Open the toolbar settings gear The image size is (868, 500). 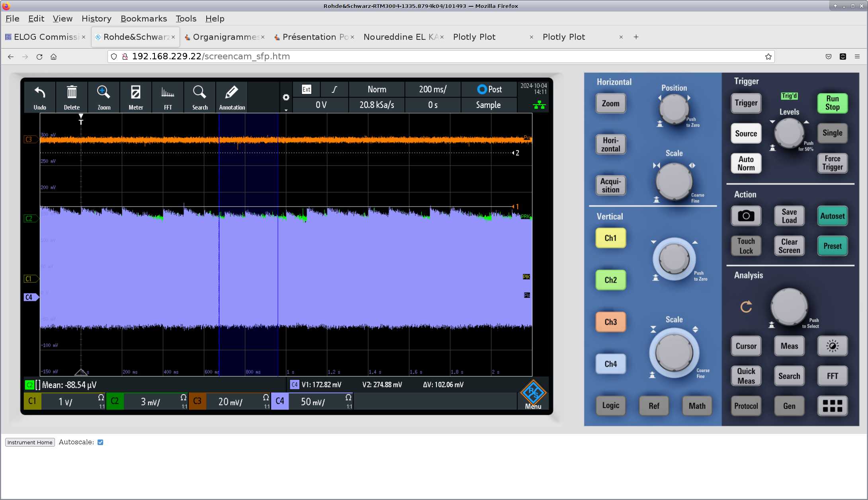coord(286,98)
